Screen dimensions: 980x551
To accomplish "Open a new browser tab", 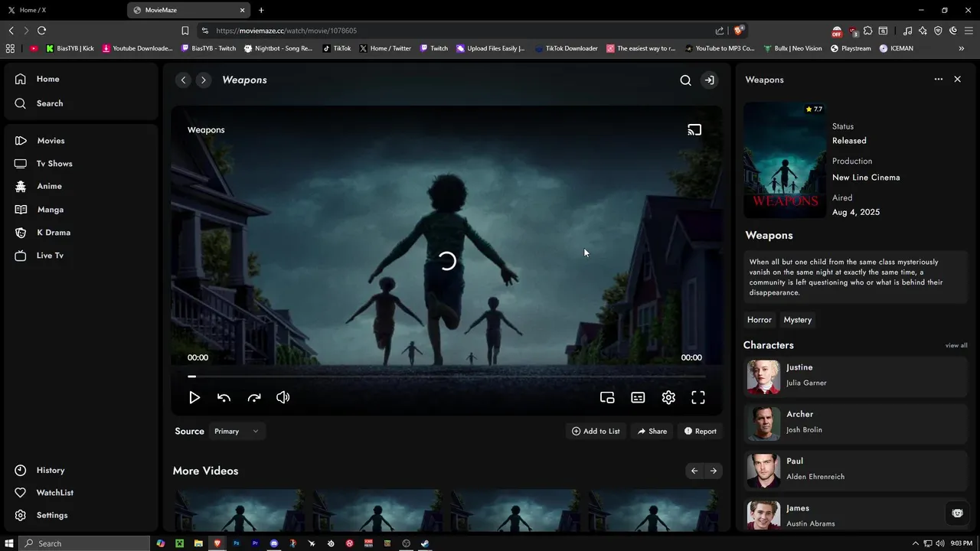I will [x=261, y=10].
